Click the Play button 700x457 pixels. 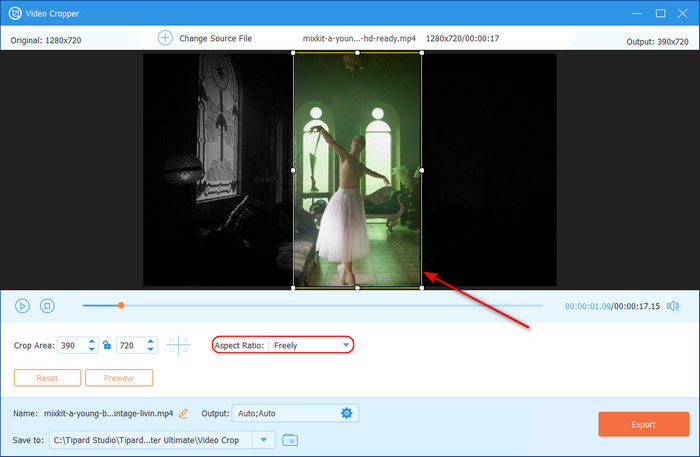22,306
